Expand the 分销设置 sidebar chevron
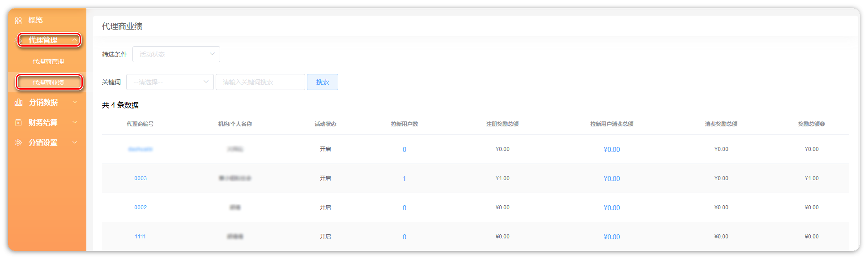 [x=75, y=142]
